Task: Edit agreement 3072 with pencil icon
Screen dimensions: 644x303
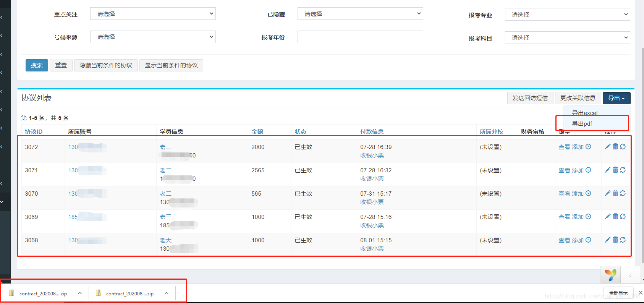Action: (607, 147)
